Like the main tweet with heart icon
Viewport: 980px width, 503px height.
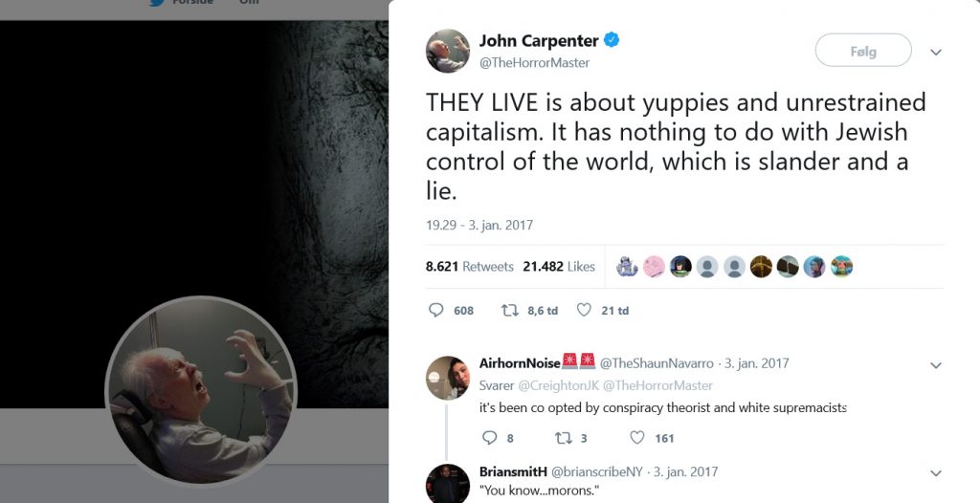584,310
